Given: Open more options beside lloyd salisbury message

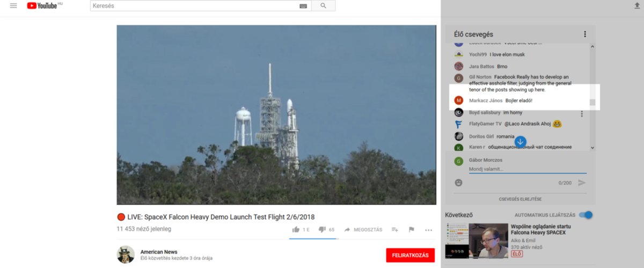Looking at the screenshot, I should coord(582,114).
